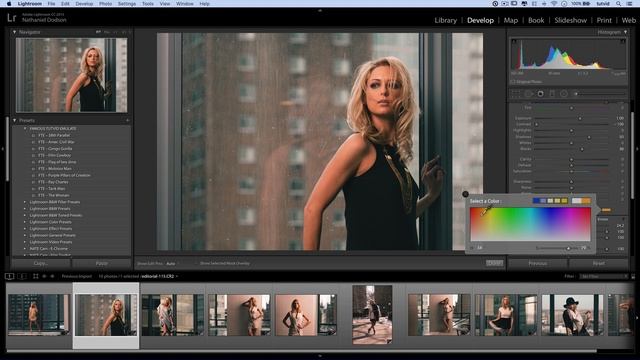640x360 pixels.
Task: Open the Settings menu
Action: tap(127, 4)
